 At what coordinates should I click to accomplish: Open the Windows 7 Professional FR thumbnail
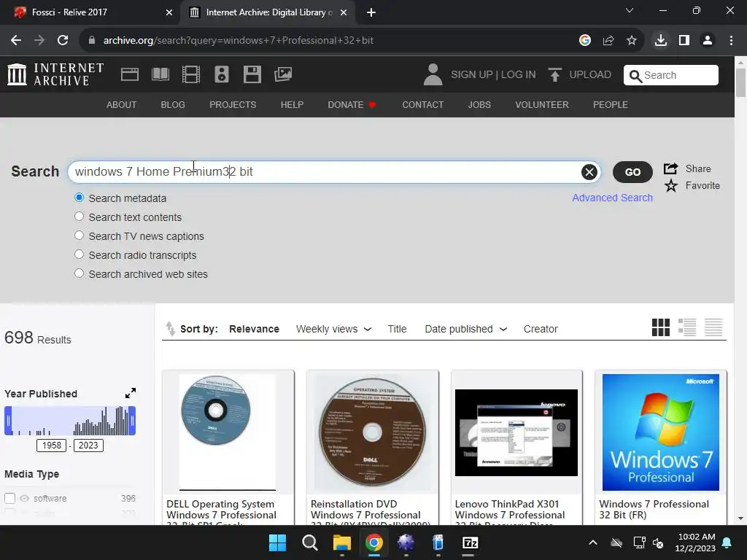[661, 432]
